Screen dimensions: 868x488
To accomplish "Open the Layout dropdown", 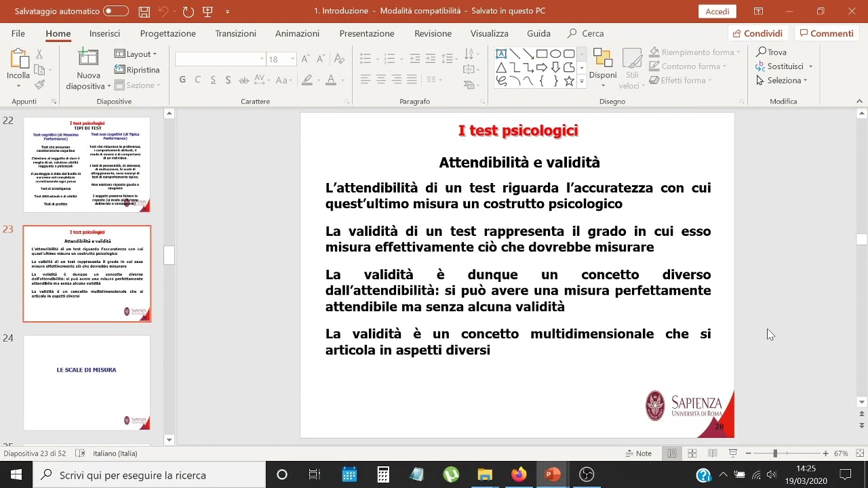I will click(136, 54).
